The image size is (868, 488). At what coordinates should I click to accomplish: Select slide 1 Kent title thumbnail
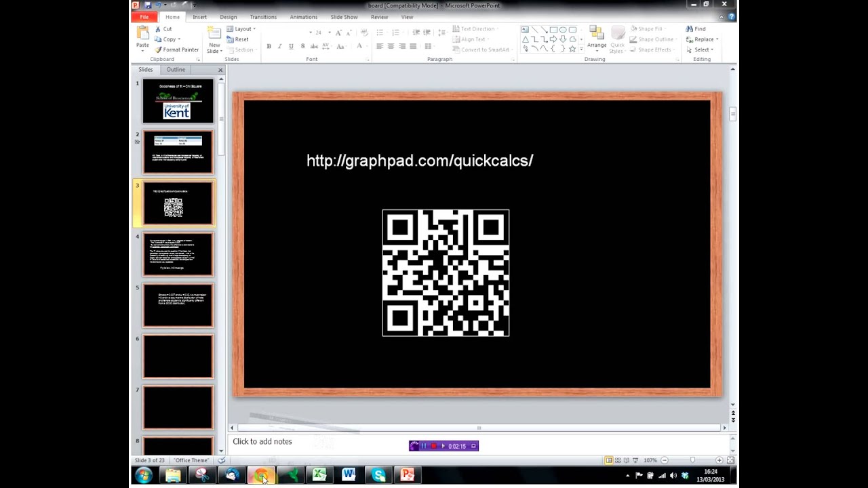(x=178, y=101)
